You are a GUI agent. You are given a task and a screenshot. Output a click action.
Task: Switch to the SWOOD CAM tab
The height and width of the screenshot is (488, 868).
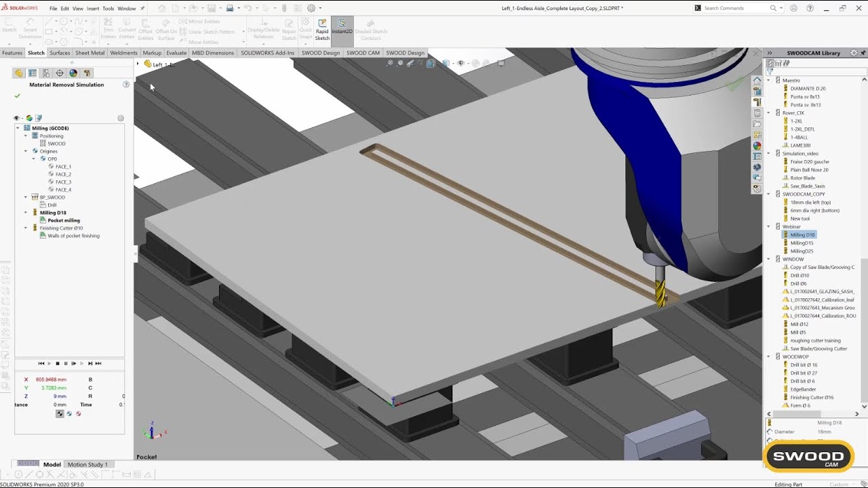click(x=363, y=53)
